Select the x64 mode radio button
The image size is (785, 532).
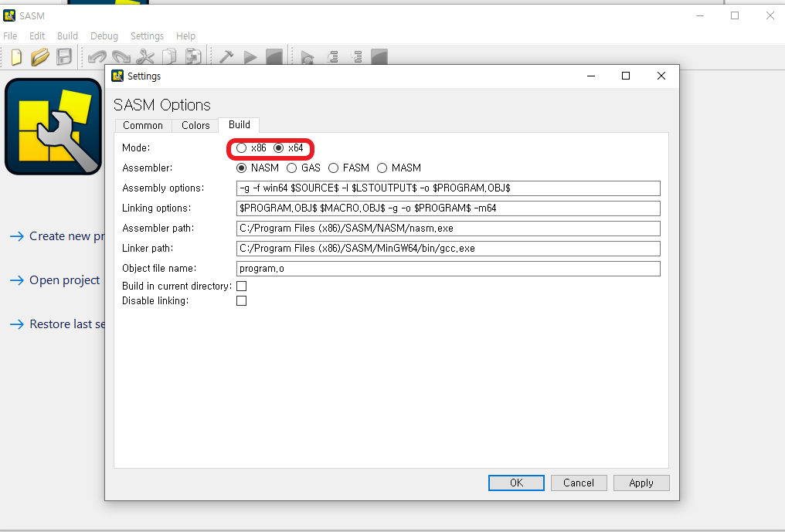279,148
